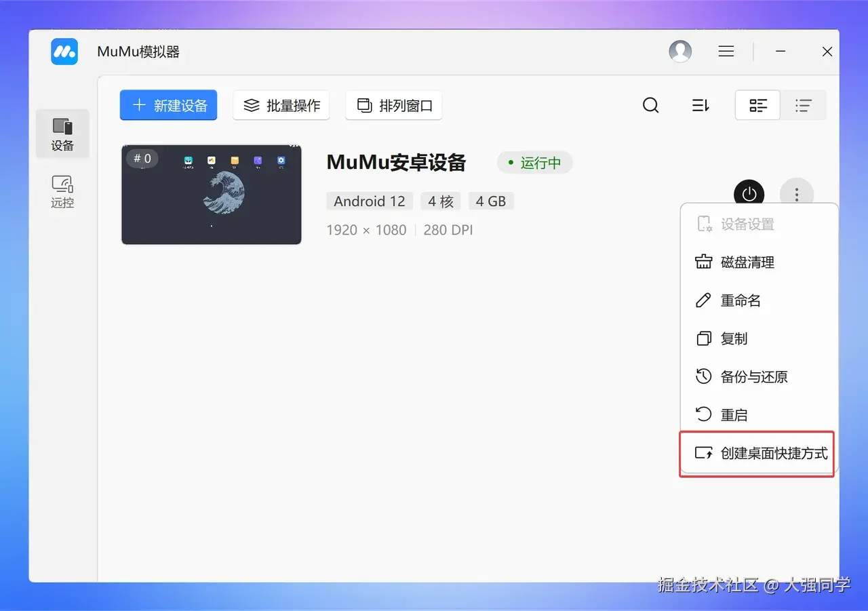Choose 磁盘清理 from the menu
The width and height of the screenshot is (868, 611).
tap(759, 262)
